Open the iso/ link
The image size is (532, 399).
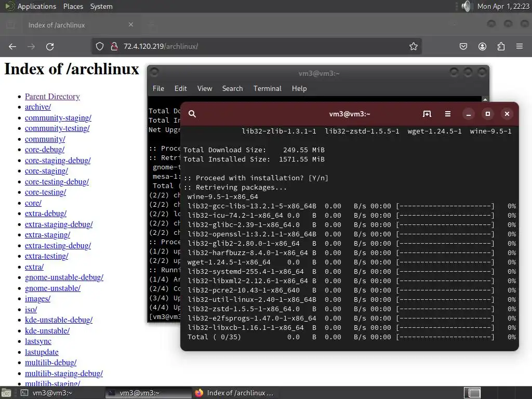point(31,310)
